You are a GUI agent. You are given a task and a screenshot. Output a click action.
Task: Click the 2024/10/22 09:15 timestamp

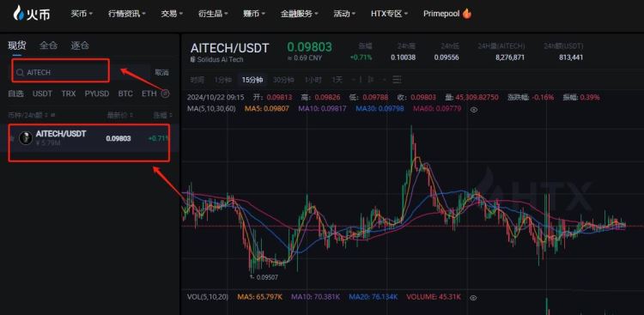click(x=216, y=97)
